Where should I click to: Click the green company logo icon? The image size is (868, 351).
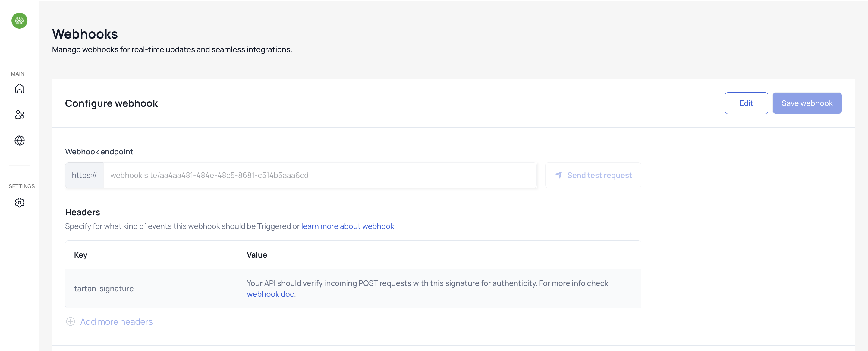click(19, 21)
